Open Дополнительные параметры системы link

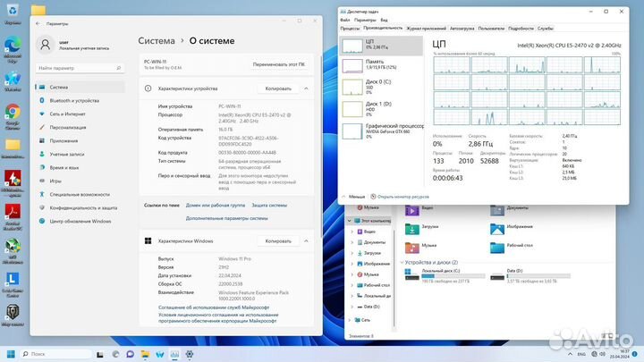(x=226, y=218)
